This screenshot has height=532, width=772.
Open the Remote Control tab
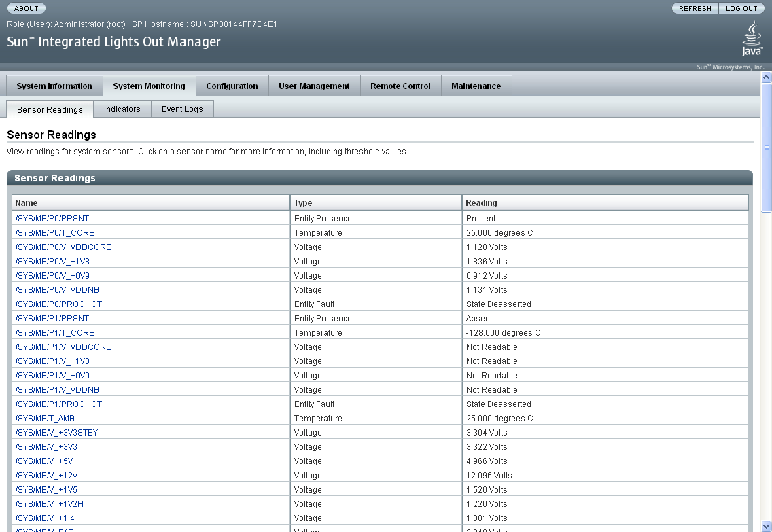pos(400,86)
